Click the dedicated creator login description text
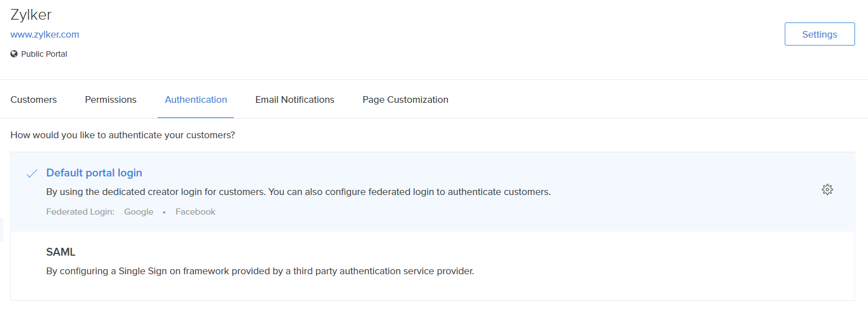 pyautogui.click(x=298, y=192)
